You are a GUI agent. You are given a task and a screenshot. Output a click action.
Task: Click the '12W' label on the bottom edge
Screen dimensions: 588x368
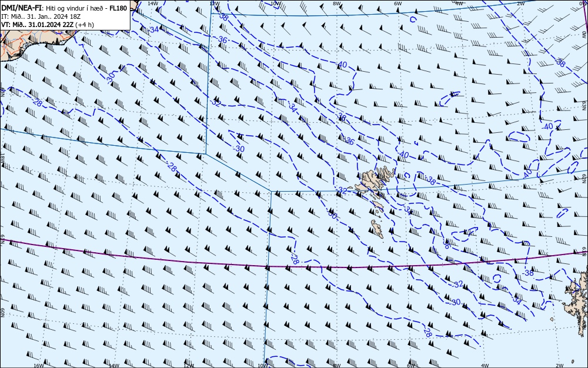pos(189,365)
